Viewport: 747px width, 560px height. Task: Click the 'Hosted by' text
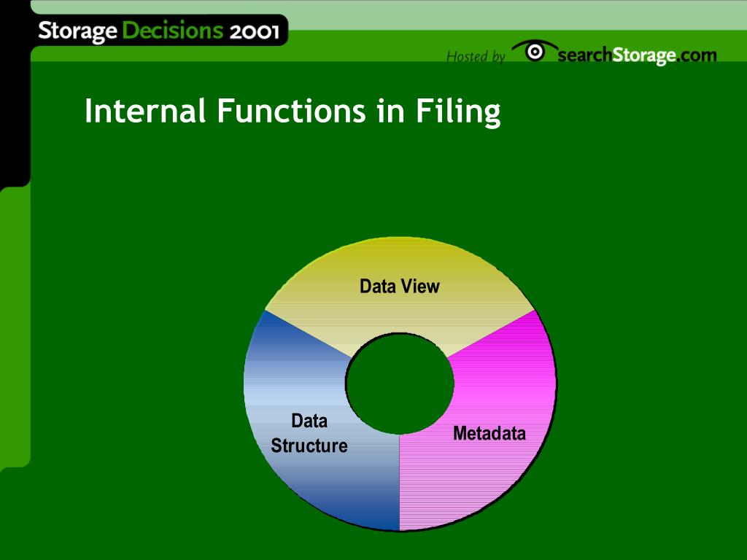coord(475,57)
